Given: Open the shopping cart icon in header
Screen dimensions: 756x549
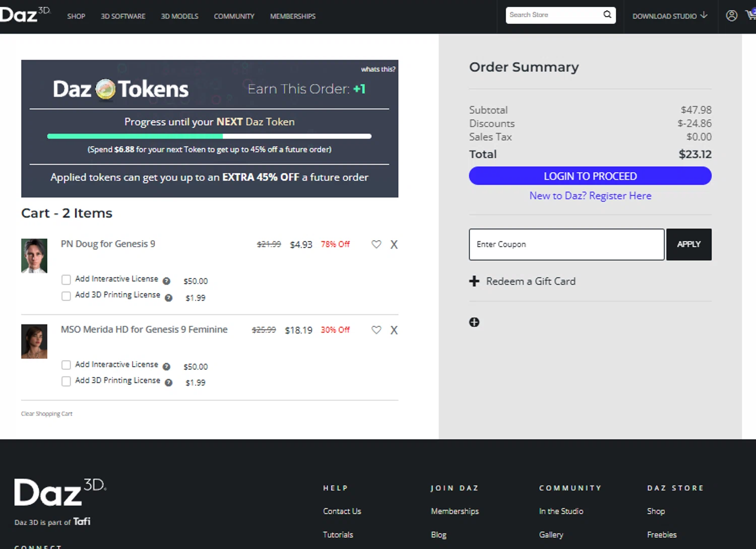Looking at the screenshot, I should click(x=751, y=15).
